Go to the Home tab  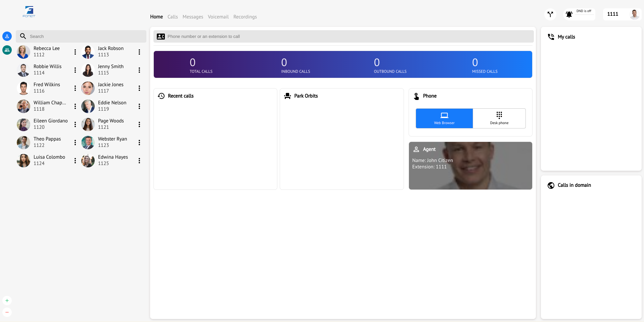coord(156,17)
